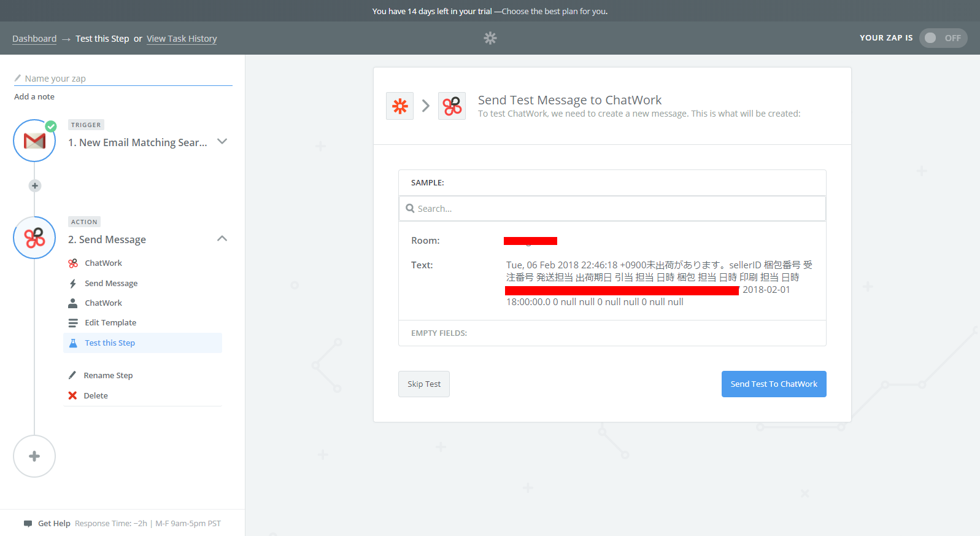980x536 pixels.
Task: Go to the Dashboard link
Action: click(x=34, y=39)
